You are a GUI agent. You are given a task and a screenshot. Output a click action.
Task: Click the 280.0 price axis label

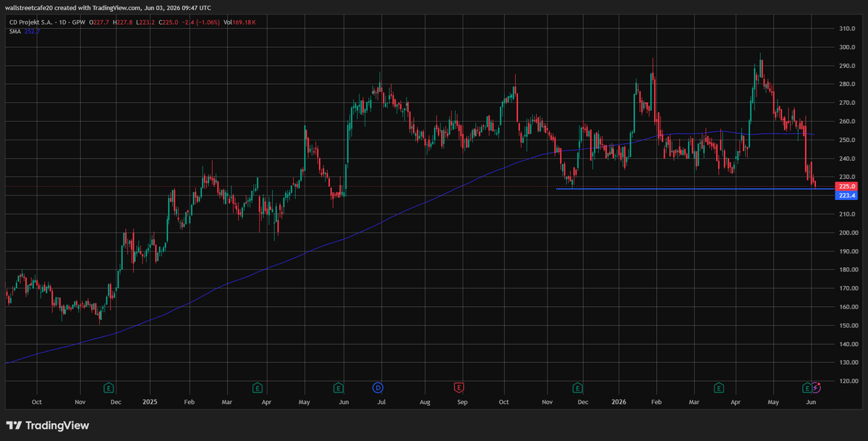coord(847,85)
